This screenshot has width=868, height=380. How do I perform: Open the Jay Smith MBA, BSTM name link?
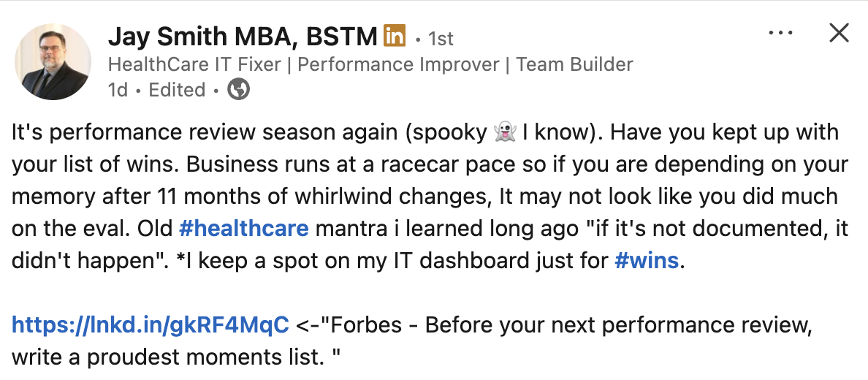(x=242, y=35)
